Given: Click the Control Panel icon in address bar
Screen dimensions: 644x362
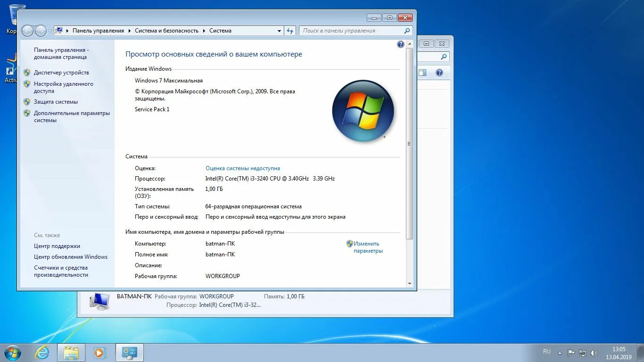Looking at the screenshot, I should click(x=59, y=31).
